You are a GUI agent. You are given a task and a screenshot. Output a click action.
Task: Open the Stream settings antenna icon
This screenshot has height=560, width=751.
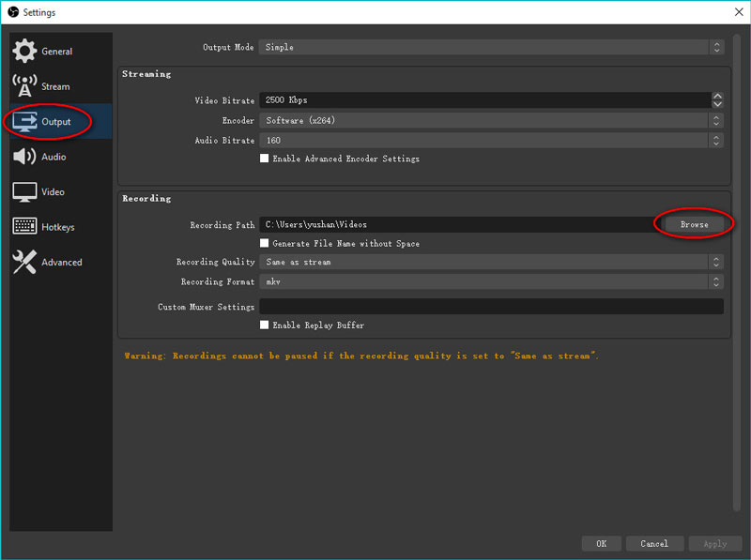25,86
